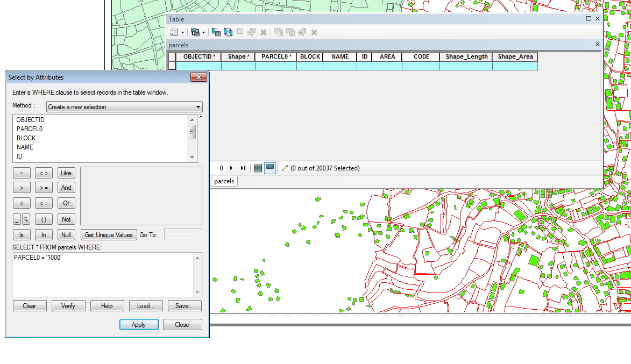Click the Switch Selection icon

click(x=228, y=32)
